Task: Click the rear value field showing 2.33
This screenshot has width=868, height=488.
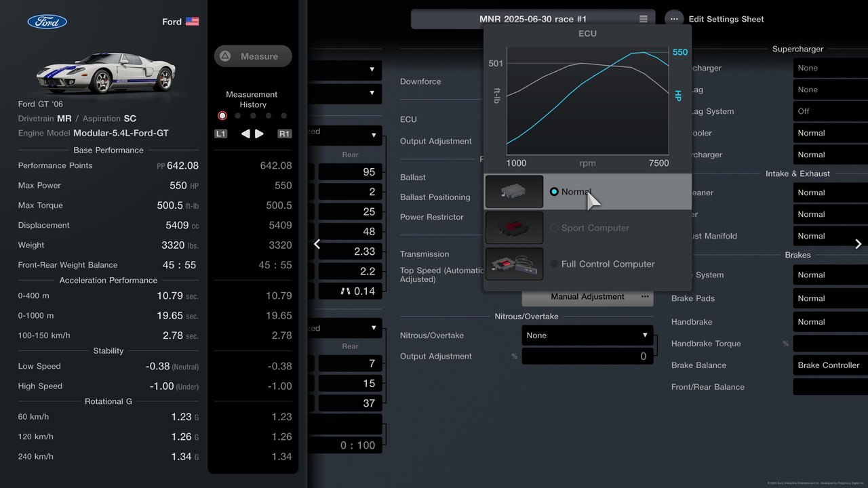Action: [x=350, y=251]
